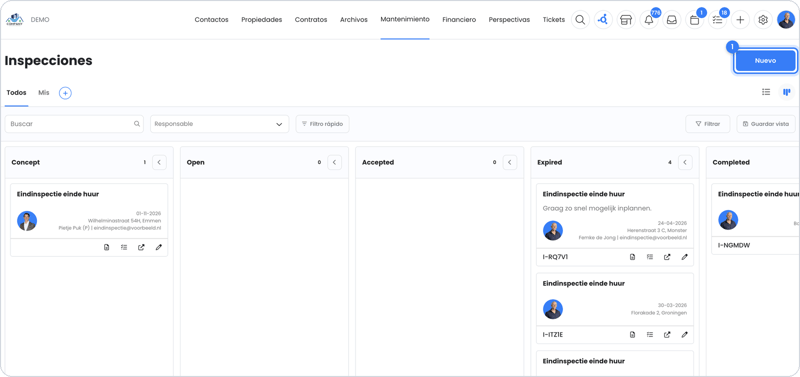The width and height of the screenshot is (800, 377).
Task: Click the Filtrar button
Action: (x=708, y=124)
